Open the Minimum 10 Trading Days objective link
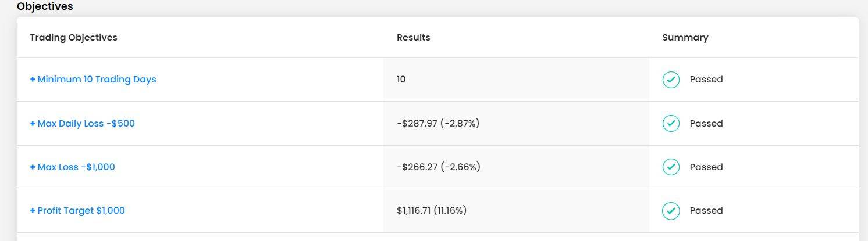 [97, 80]
